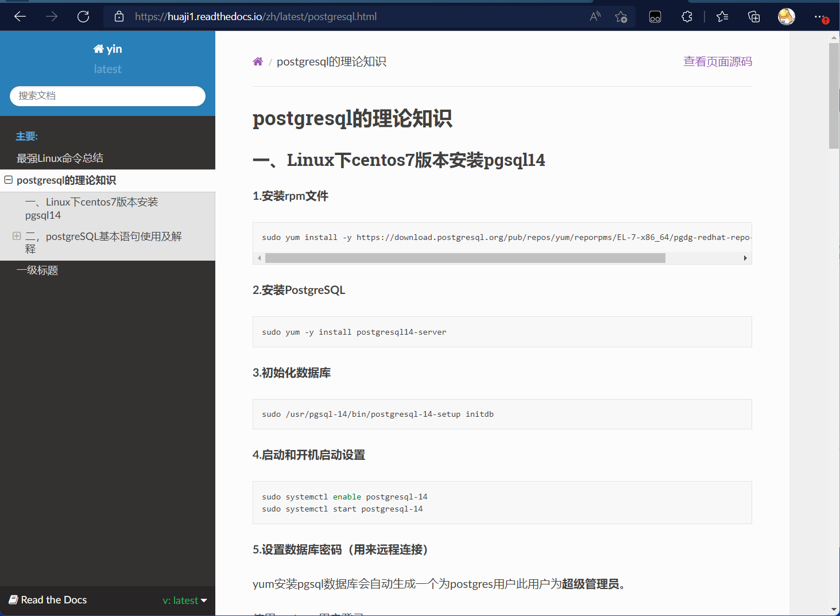840x616 pixels.
Task: Click the sudo yum -y install postgresql14-server code
Action: point(354,332)
